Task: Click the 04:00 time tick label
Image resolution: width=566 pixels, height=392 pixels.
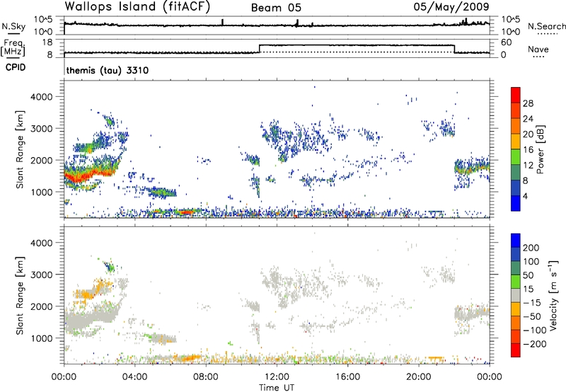Action: point(134,377)
